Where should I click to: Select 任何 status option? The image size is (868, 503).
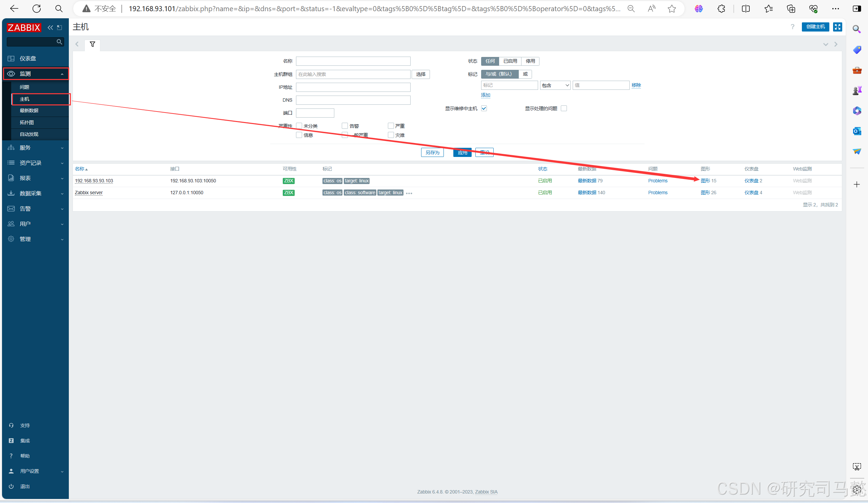(490, 61)
